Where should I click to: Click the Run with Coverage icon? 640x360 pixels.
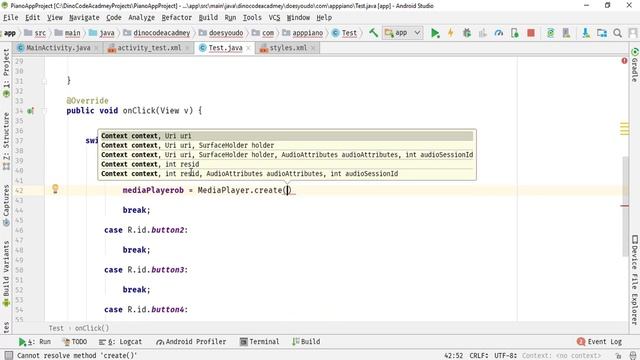coord(482,33)
